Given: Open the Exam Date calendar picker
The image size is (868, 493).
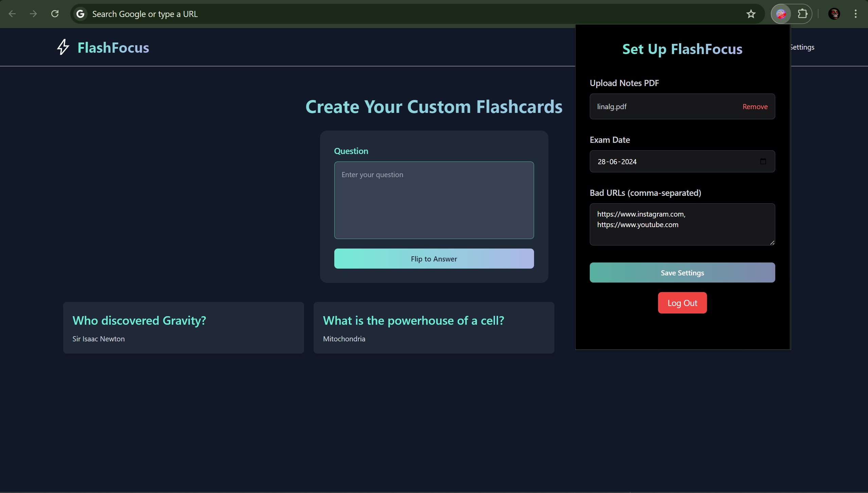Looking at the screenshot, I should [x=763, y=161].
